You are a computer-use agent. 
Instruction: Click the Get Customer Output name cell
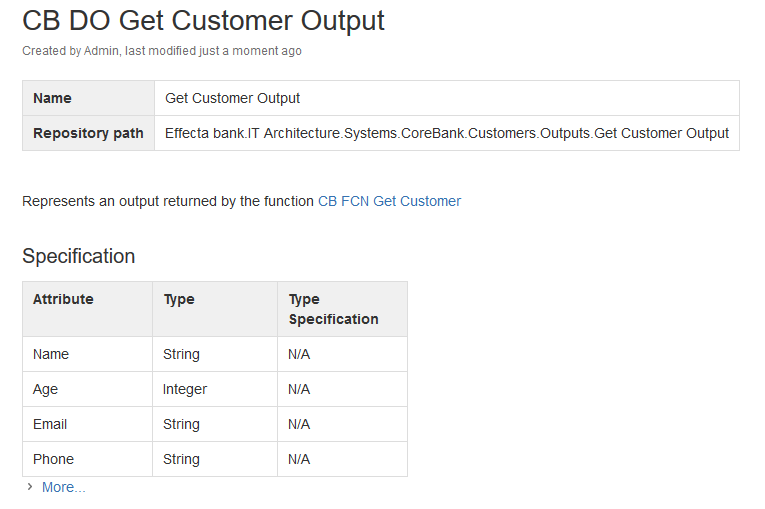tap(446, 98)
